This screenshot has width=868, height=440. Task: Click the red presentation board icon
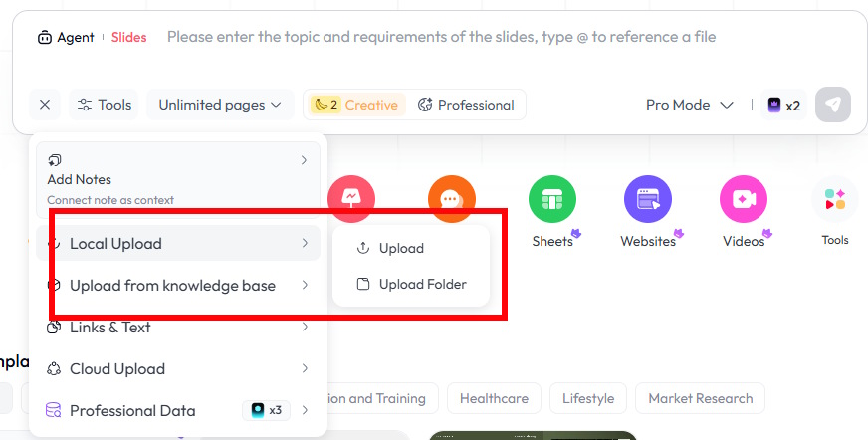click(x=350, y=198)
